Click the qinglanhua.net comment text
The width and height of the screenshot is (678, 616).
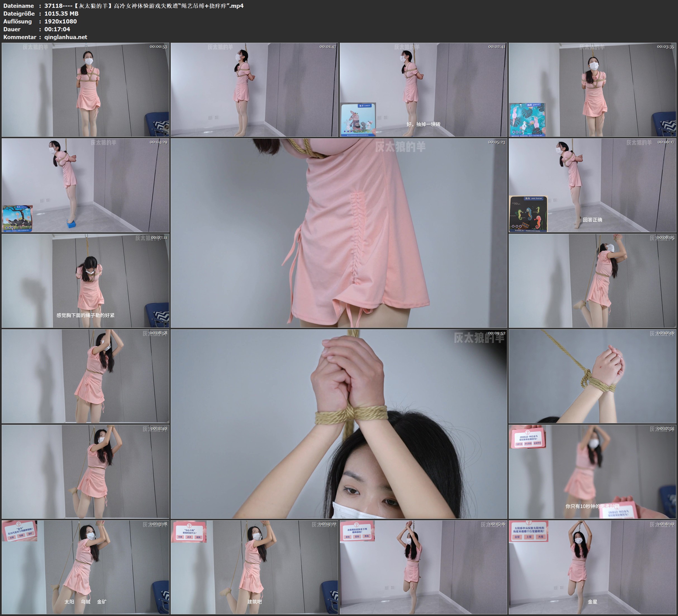[x=66, y=37]
